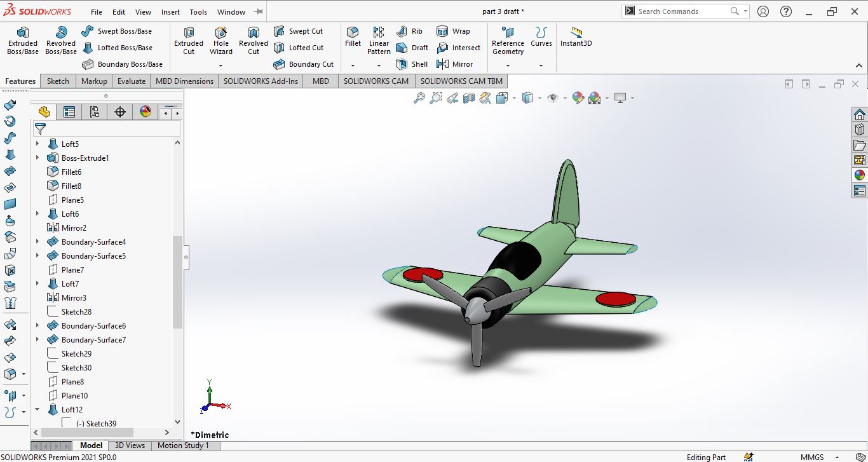Switch to the Sketch tab
Screen dimensions: 868x462
(58, 81)
